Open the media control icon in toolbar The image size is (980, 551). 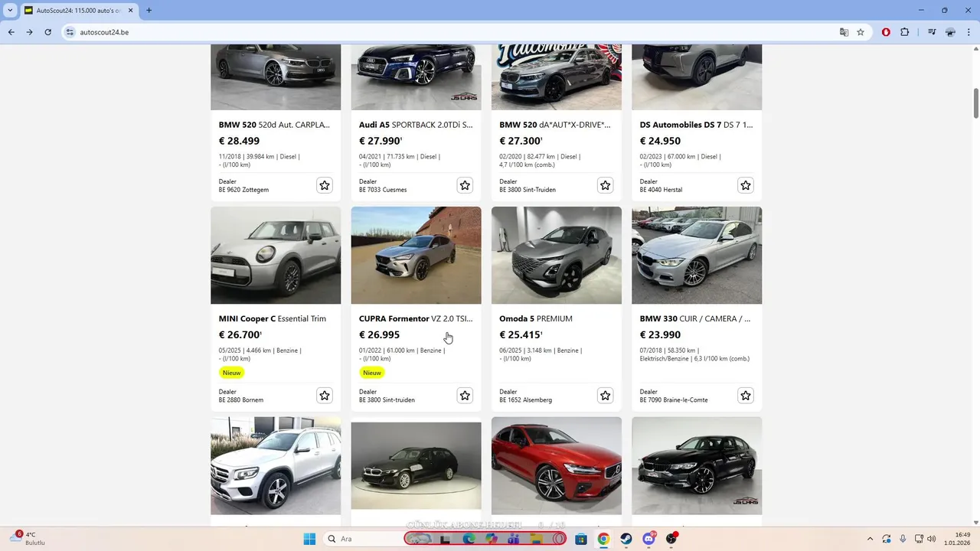[x=932, y=32]
